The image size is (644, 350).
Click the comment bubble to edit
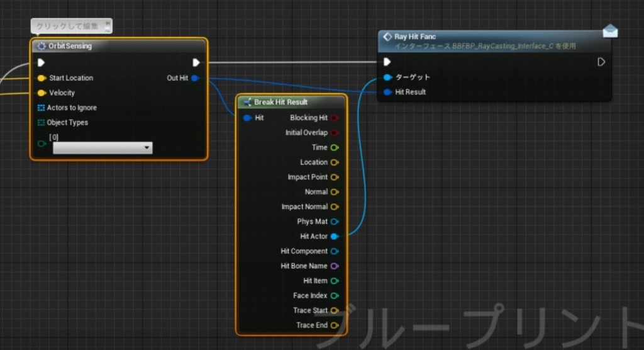[x=71, y=26]
